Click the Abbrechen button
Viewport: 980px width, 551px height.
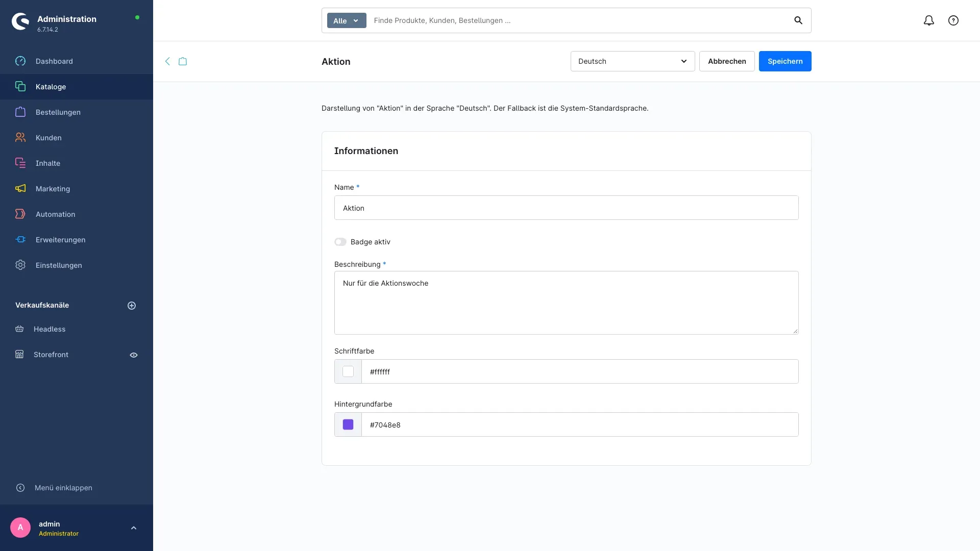click(727, 61)
